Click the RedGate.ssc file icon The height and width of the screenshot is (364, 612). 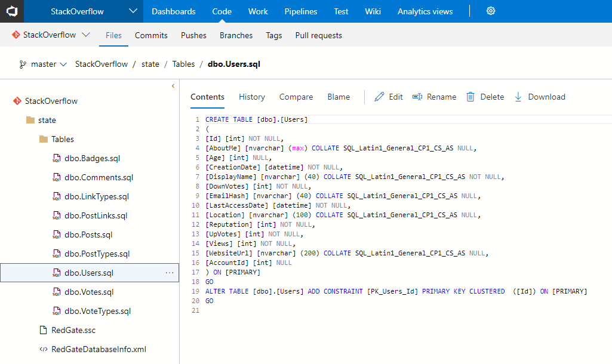44,330
